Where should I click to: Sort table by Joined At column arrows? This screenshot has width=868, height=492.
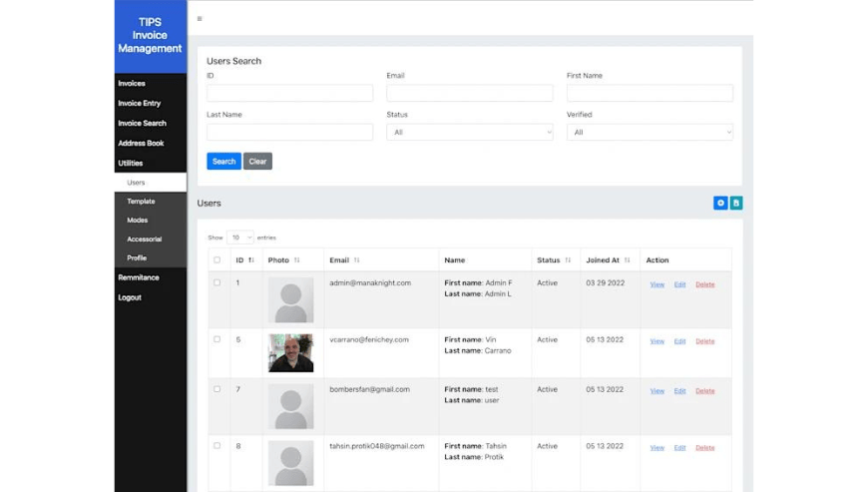[x=628, y=260]
